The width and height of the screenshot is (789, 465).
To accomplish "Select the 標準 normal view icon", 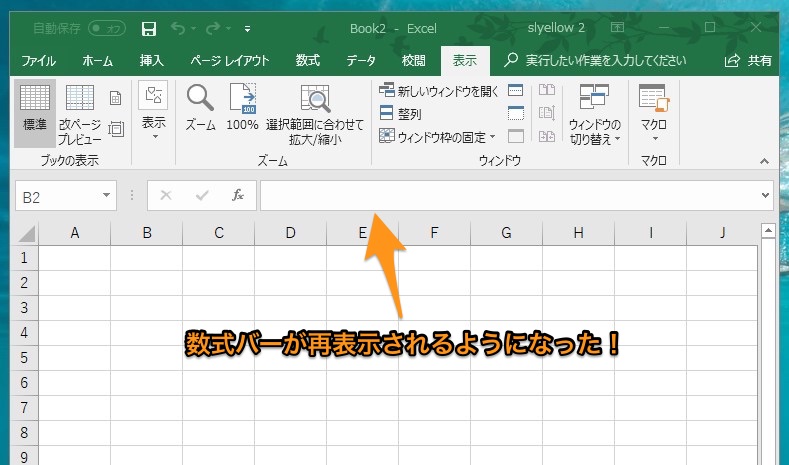I will 35,108.
